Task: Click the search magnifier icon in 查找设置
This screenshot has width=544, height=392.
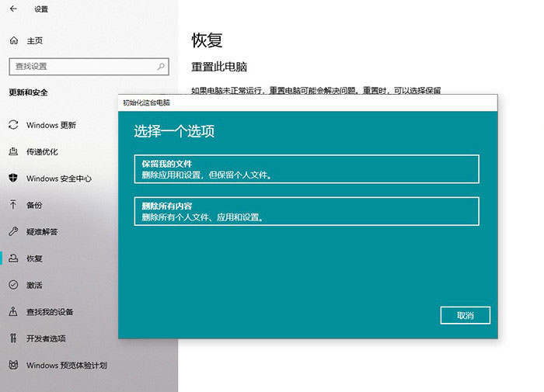Action: 161,67
